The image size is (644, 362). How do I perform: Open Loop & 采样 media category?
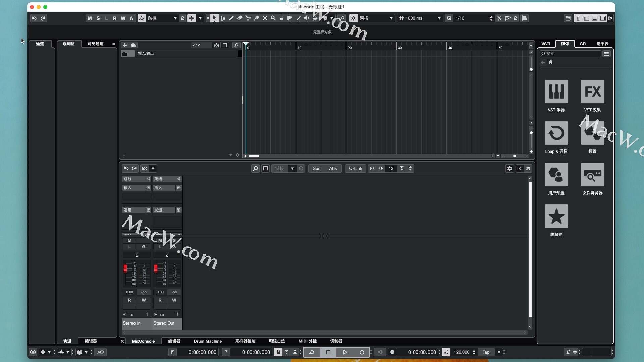click(556, 133)
